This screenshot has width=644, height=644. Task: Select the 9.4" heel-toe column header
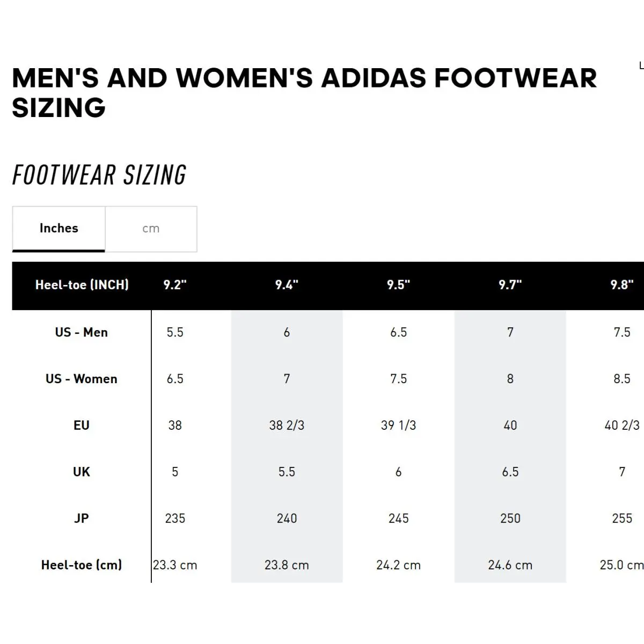[287, 285]
